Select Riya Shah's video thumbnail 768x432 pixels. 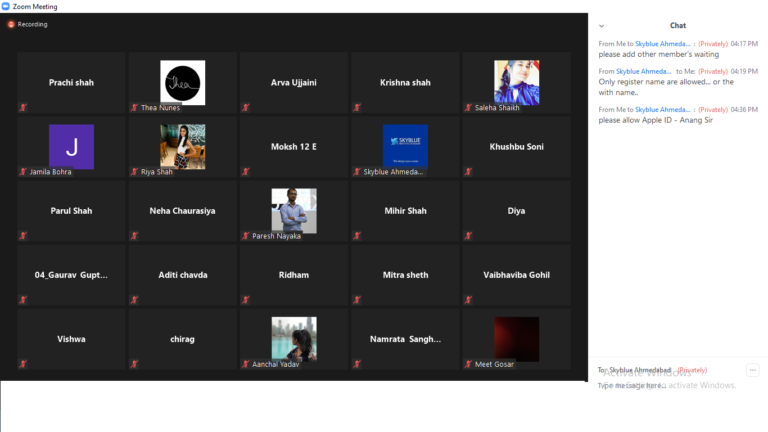tap(182, 146)
